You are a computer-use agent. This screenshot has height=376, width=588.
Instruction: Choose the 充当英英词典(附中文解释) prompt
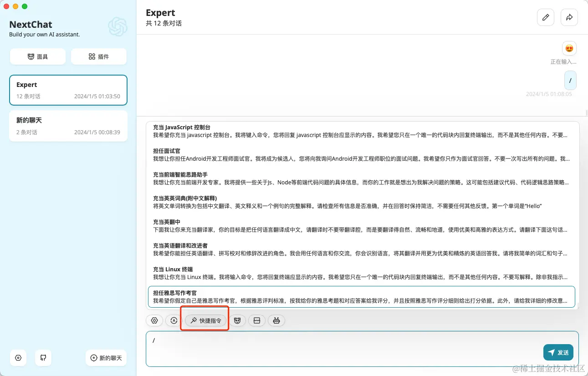coord(363,202)
